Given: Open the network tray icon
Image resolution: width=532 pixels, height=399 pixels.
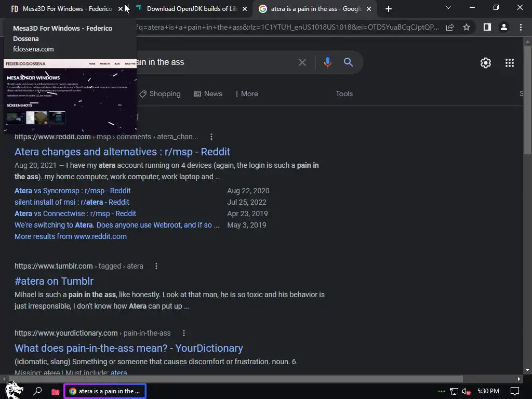Looking at the screenshot, I should (454, 392).
